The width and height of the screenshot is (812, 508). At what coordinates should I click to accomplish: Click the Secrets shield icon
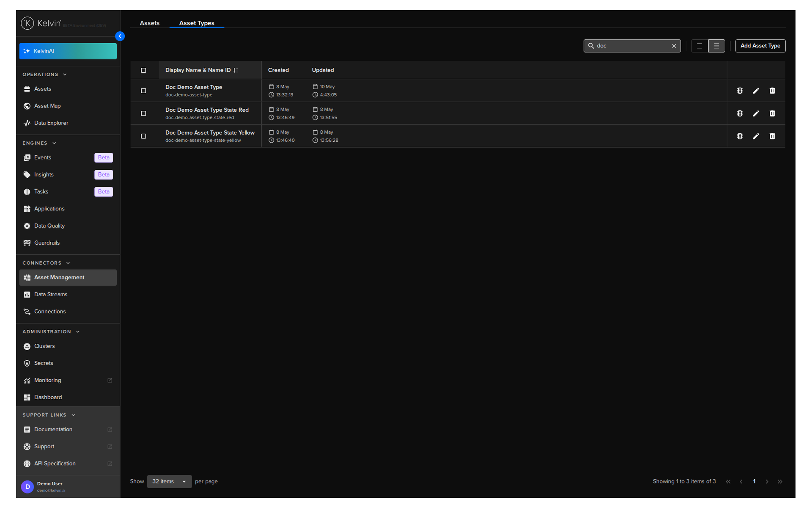pyautogui.click(x=27, y=363)
